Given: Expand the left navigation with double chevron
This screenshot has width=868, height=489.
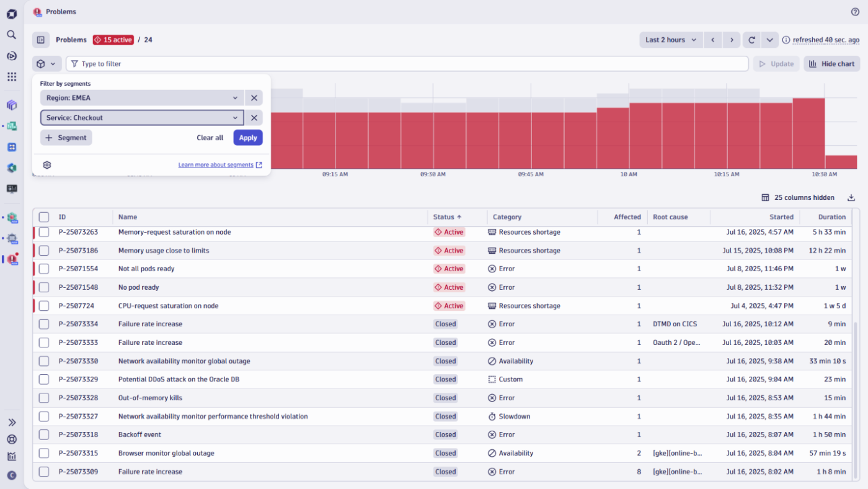Looking at the screenshot, I should [11, 423].
